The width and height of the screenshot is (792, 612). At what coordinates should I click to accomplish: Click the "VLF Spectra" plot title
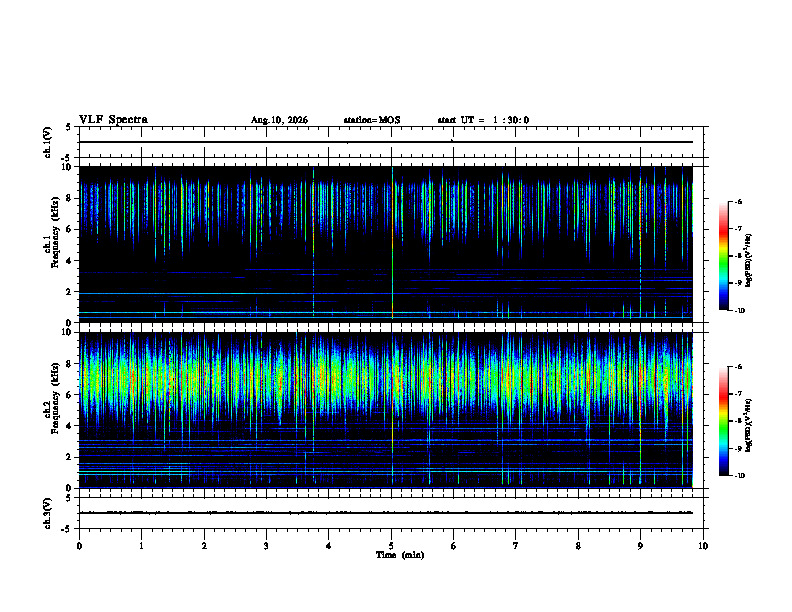click(113, 120)
